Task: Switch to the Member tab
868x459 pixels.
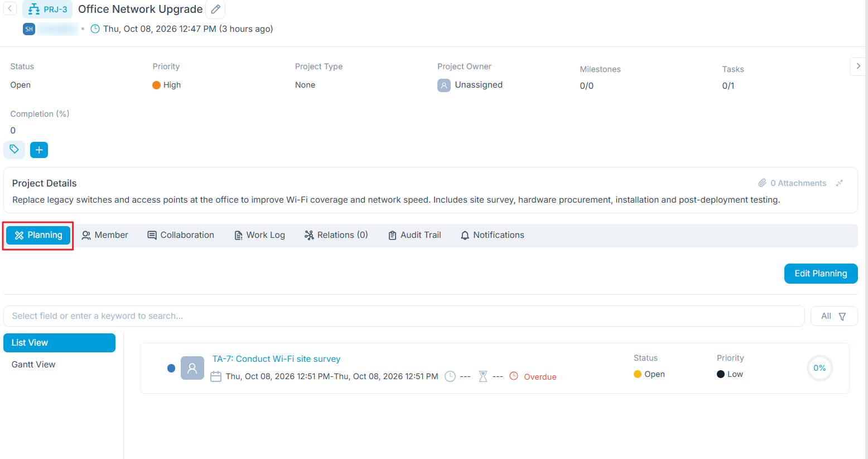Action: point(105,235)
